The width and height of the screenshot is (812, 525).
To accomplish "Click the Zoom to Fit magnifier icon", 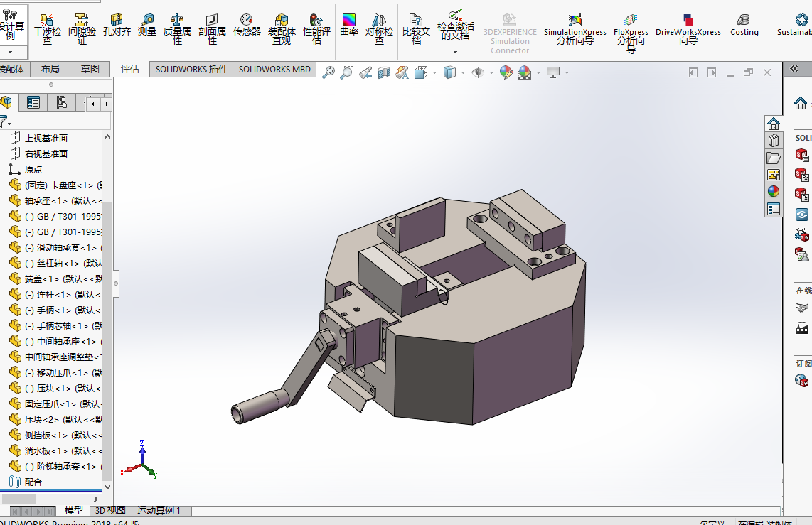I will click(328, 72).
